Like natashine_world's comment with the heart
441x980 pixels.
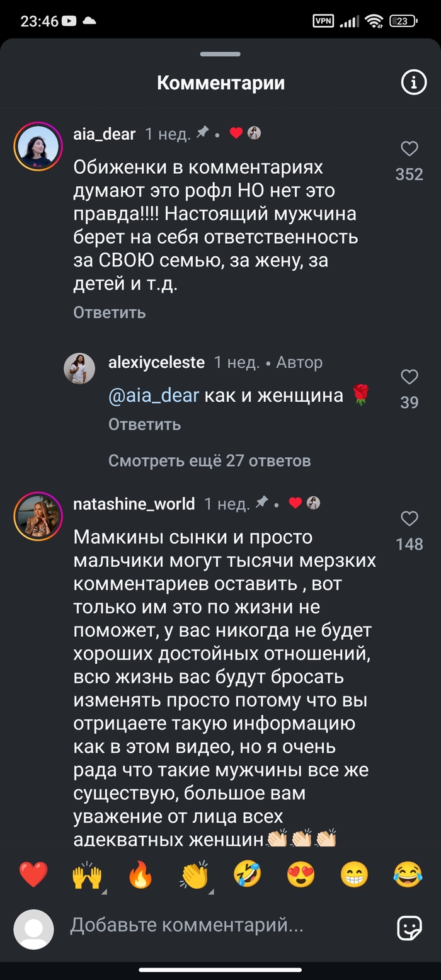pos(409,518)
